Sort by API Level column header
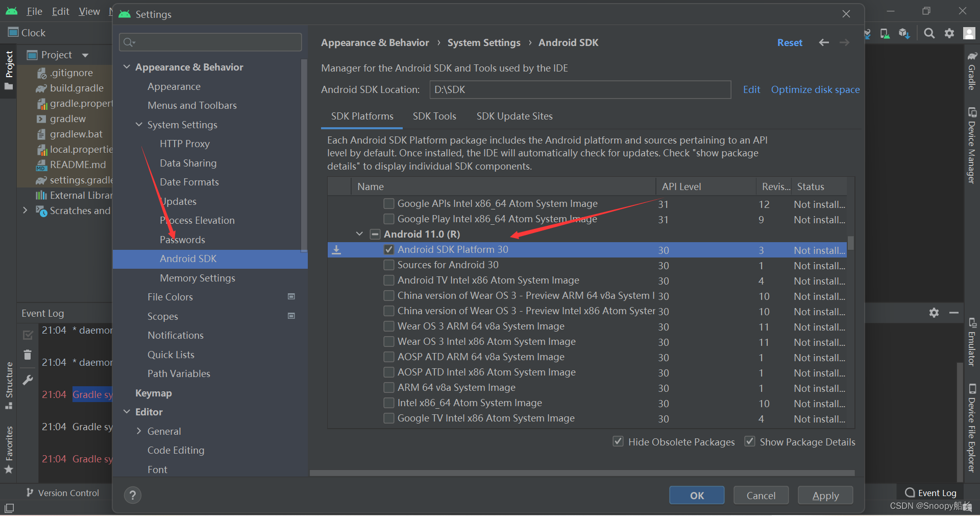This screenshot has width=980, height=516. [705, 187]
